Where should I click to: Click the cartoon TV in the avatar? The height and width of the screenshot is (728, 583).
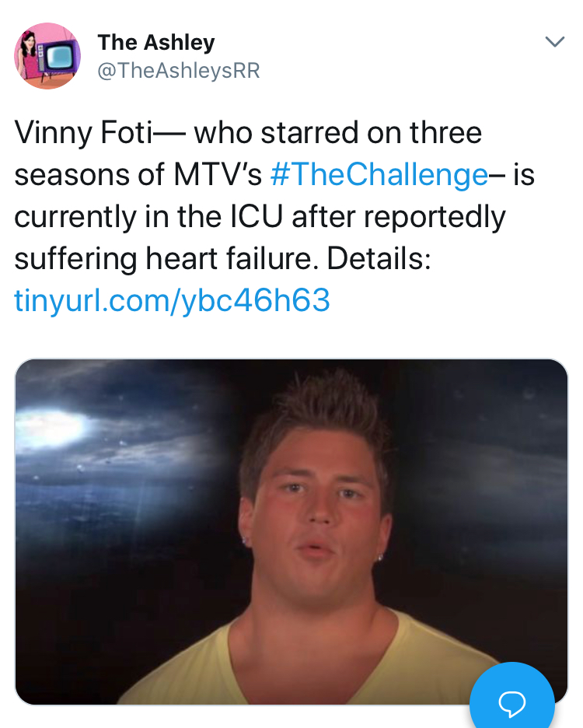(x=59, y=56)
